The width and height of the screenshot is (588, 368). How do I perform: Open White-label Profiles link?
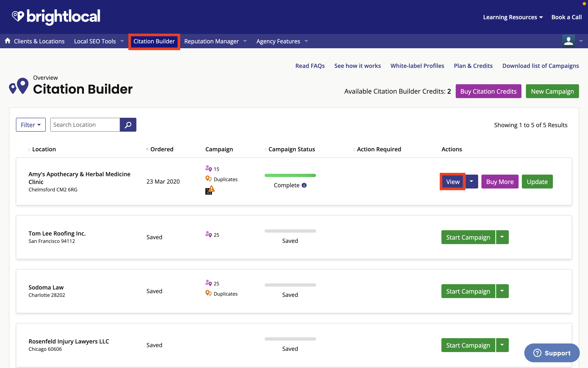click(x=417, y=66)
